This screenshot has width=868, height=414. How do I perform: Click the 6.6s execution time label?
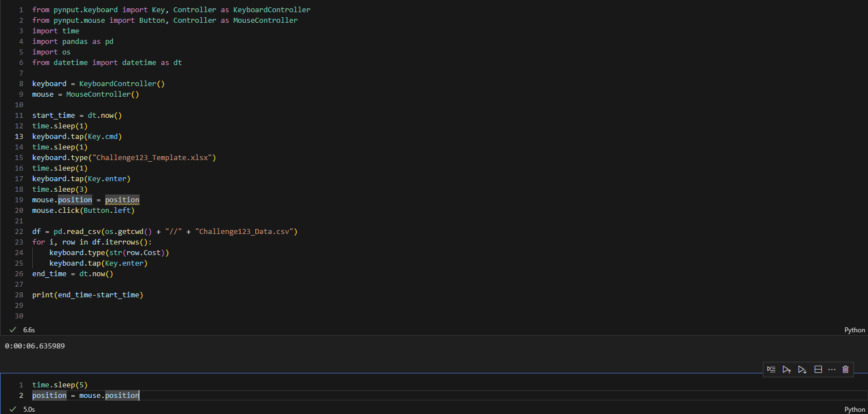pyautogui.click(x=29, y=330)
